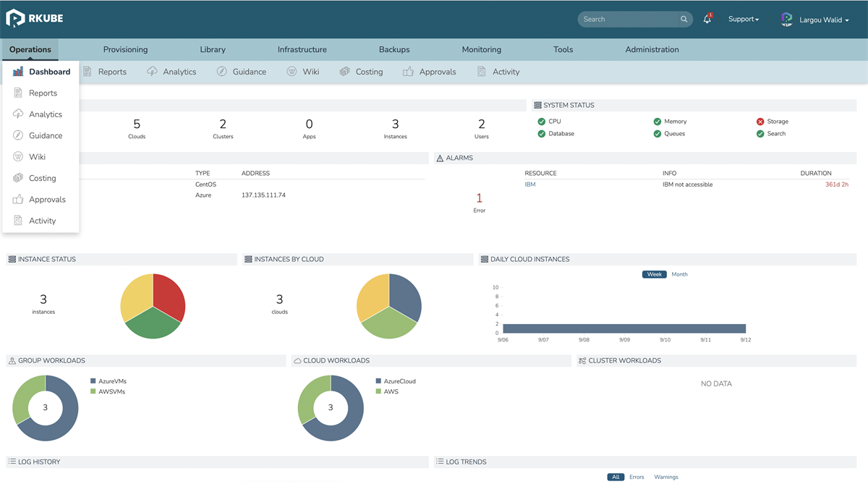Open the Operations main menu
868x492 pixels.
coord(30,49)
